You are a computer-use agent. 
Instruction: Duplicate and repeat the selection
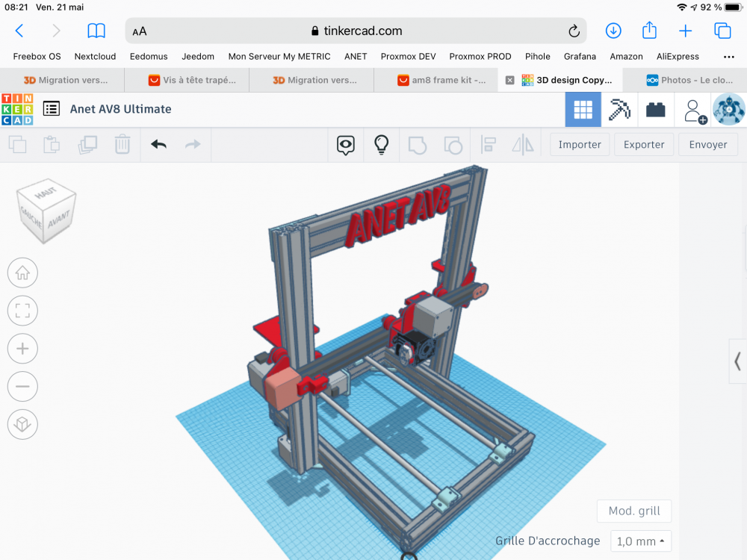pos(87,144)
